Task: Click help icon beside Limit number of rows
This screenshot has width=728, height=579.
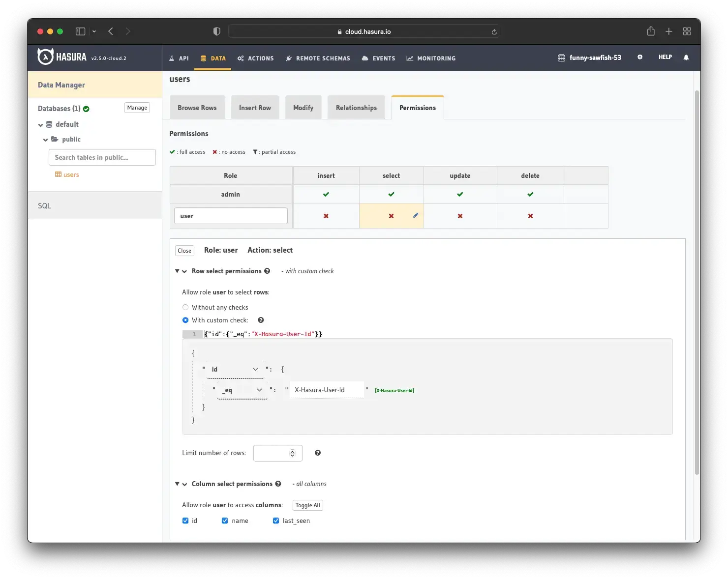Action: click(x=318, y=453)
